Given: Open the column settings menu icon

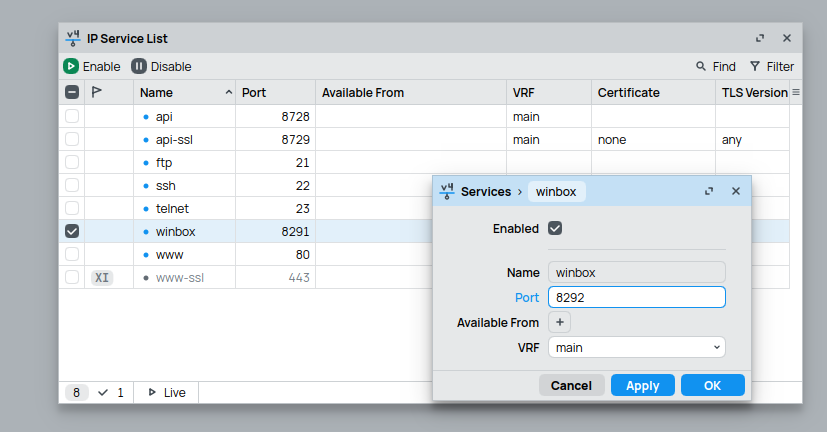Looking at the screenshot, I should pos(796,92).
